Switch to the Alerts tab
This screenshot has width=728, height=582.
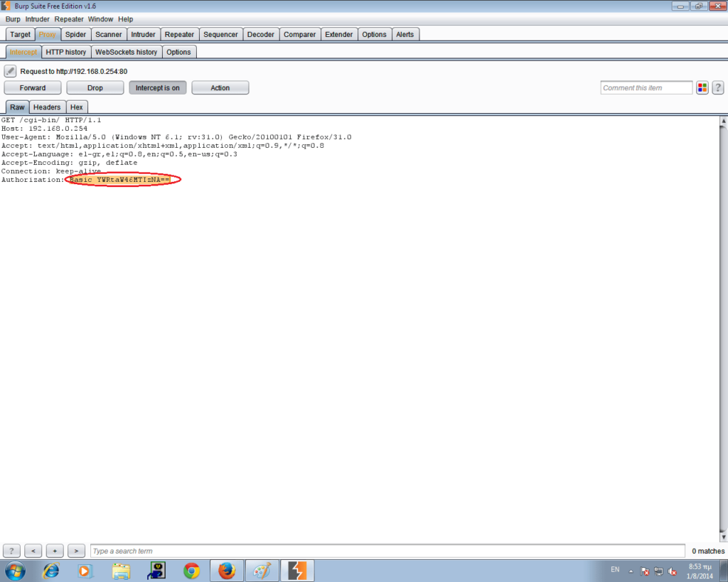[x=405, y=34]
